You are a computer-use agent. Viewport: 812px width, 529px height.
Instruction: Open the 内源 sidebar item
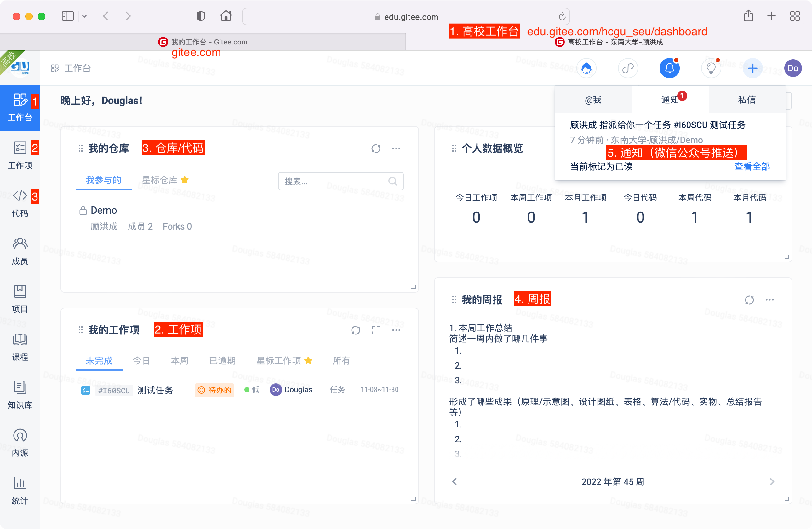[20, 443]
